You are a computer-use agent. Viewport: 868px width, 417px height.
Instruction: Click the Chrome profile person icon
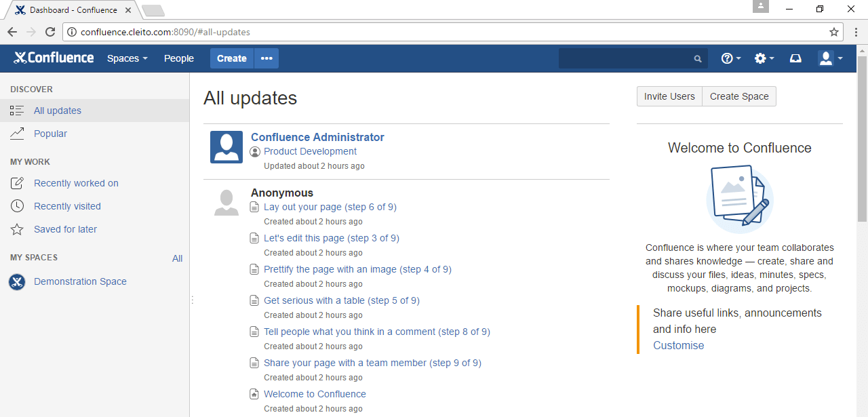761,6
